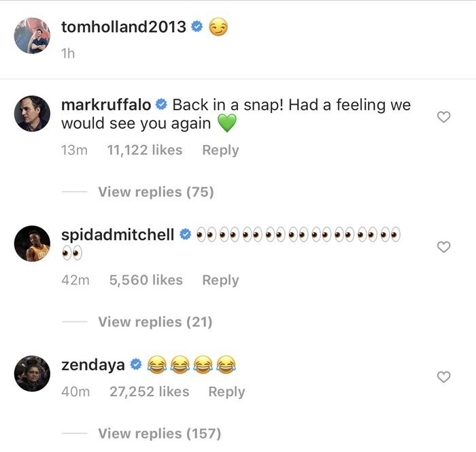Open the tomholland2013 username link

click(124, 27)
